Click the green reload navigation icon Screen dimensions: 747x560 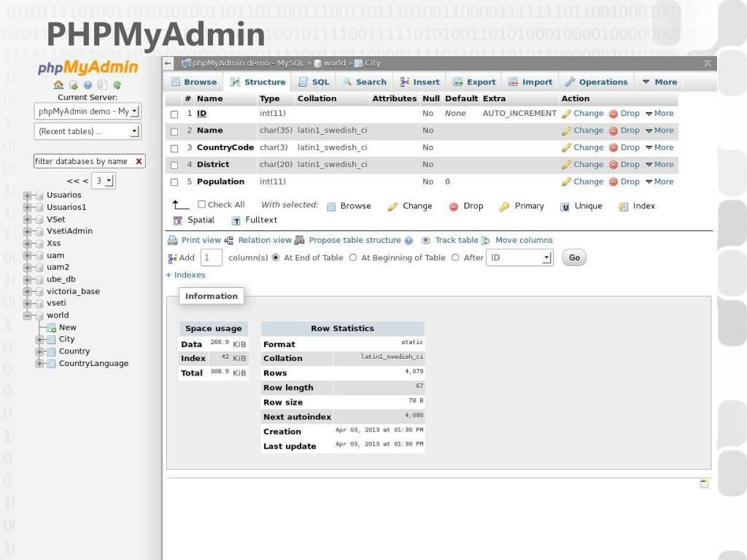click(x=117, y=85)
